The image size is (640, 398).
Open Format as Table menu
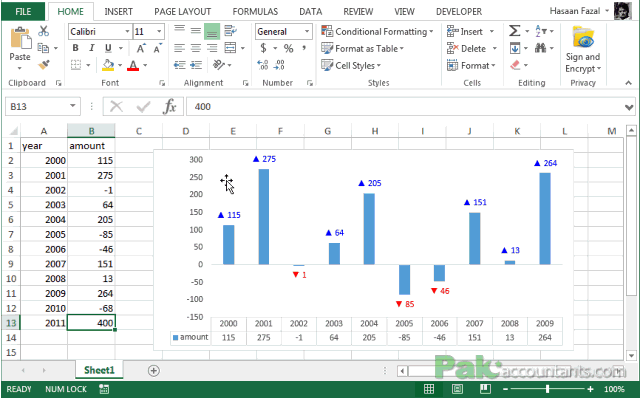point(362,49)
